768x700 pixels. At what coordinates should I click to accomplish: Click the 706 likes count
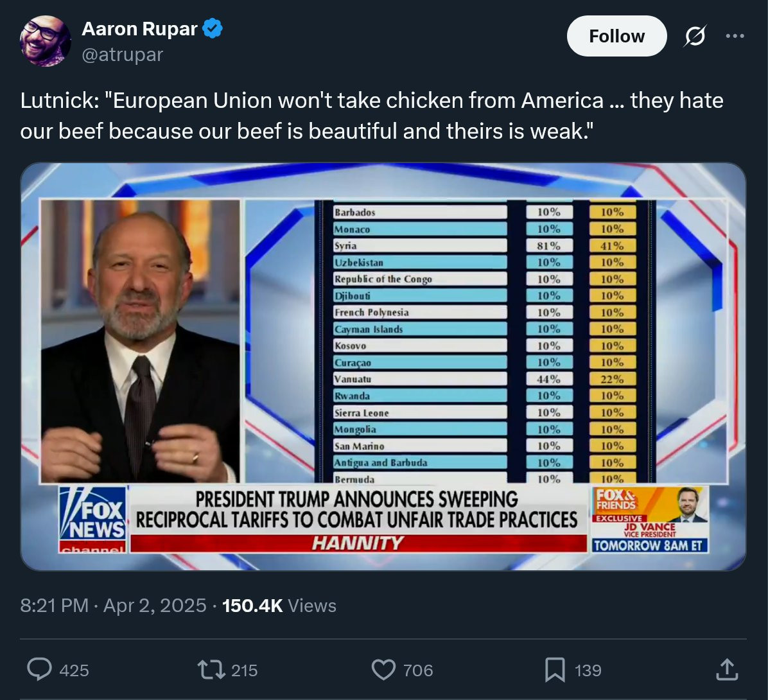pos(418,670)
